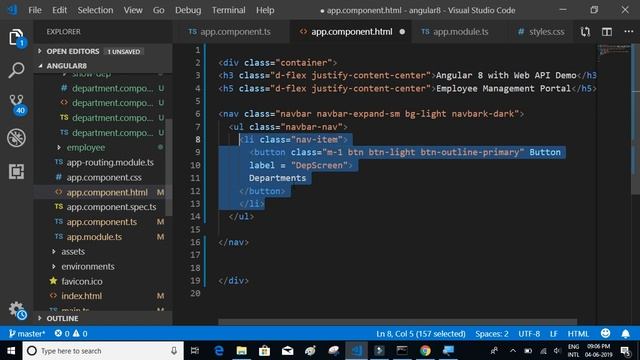Screen dimensions: 640x360
Task: Click the editor horizontal scrollbar
Action: [x=398, y=322]
